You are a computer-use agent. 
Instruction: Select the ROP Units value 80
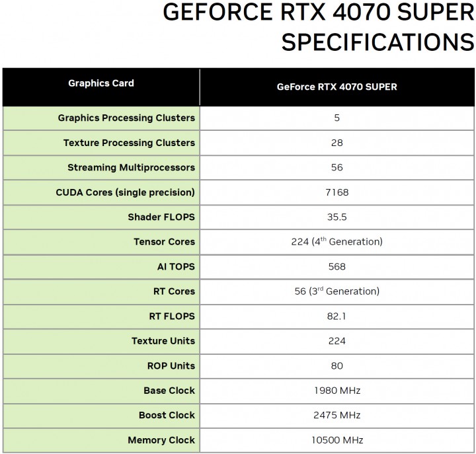point(337,365)
